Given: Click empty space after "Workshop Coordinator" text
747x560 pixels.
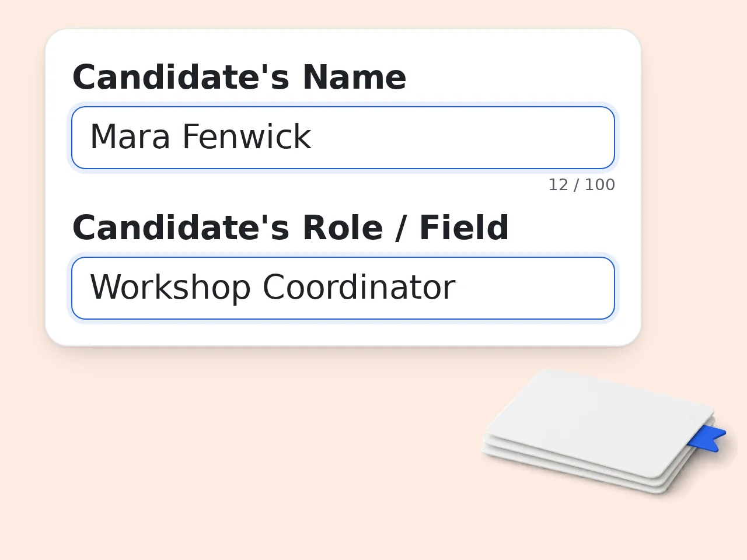Looking at the screenshot, I should [x=534, y=288].
